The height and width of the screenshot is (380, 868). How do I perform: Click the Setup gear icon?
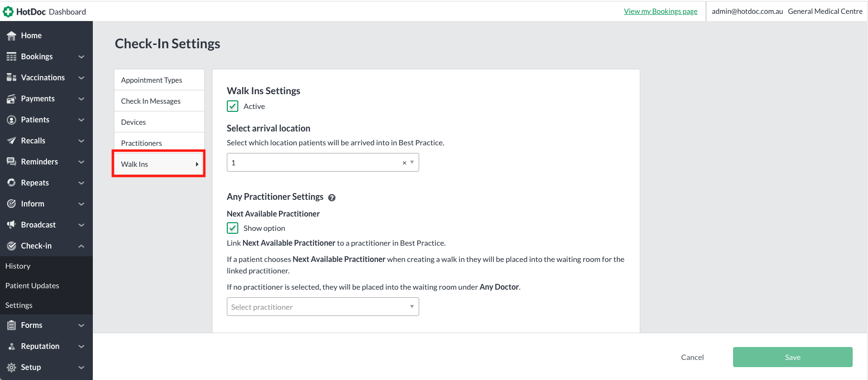(x=11, y=367)
